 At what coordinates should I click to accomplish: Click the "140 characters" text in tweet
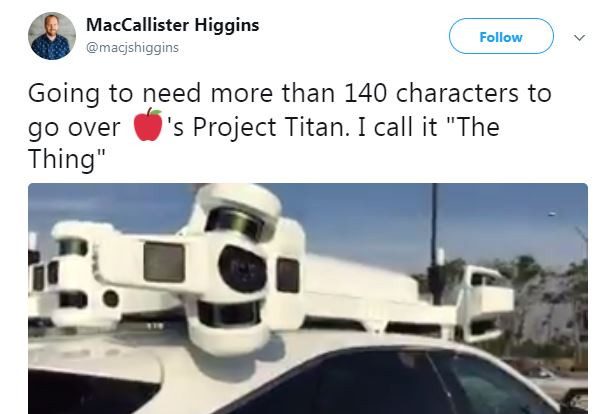(431, 93)
